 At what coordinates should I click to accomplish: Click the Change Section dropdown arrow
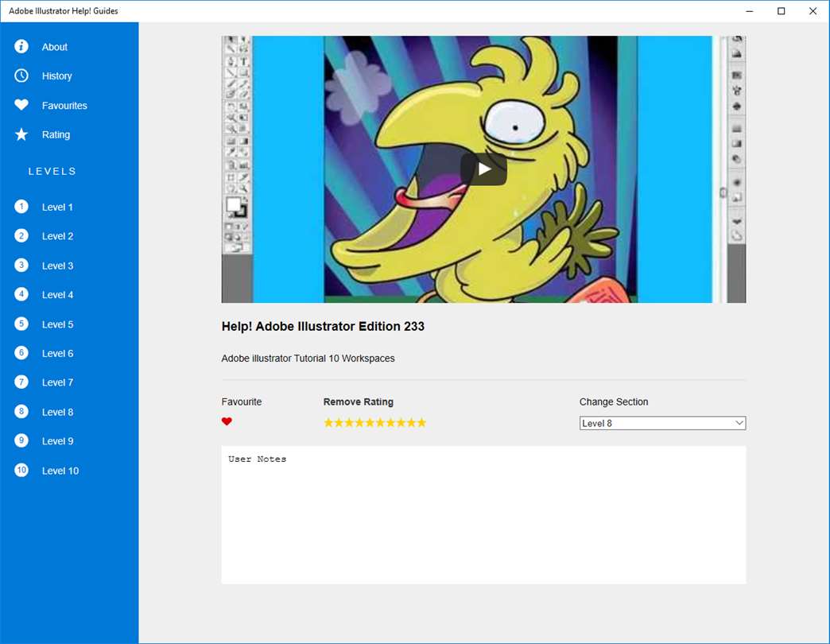pos(739,423)
